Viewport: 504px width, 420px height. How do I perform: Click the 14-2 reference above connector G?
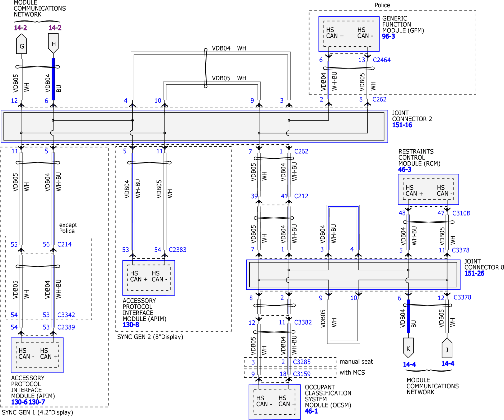20,28
